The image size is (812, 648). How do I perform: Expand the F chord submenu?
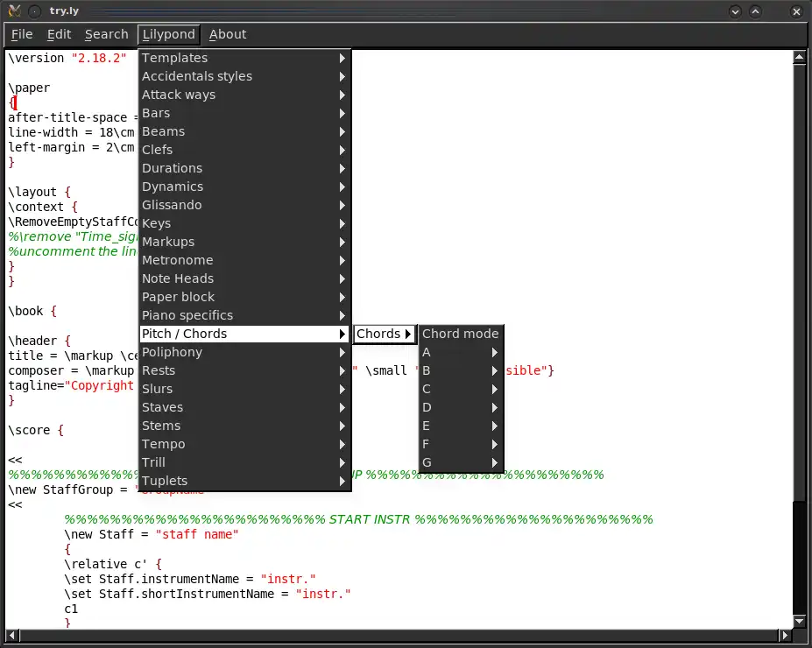(461, 444)
